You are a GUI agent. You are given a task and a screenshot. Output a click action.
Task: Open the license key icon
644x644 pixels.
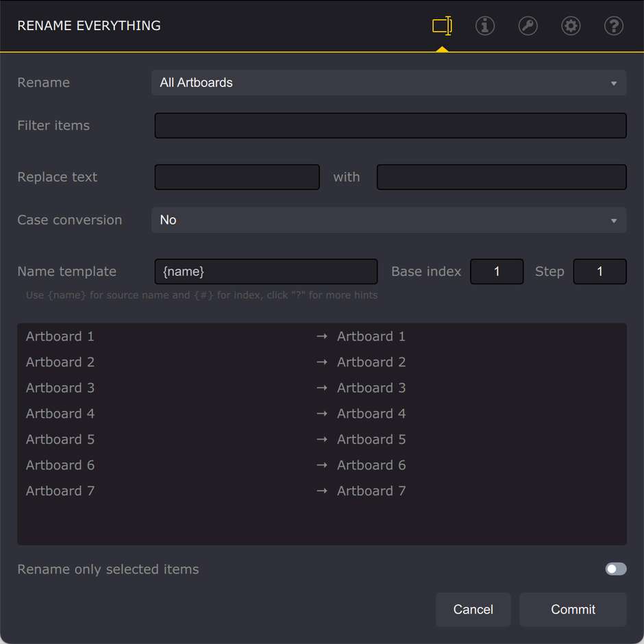click(x=528, y=26)
